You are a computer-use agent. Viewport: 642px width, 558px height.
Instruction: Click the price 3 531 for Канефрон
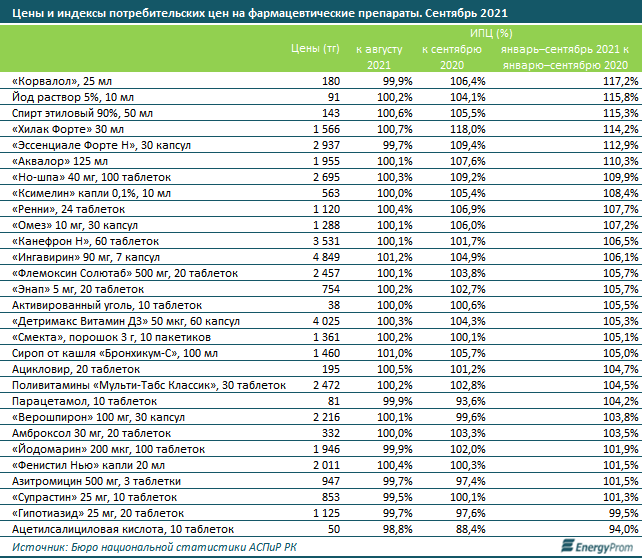[x=327, y=241]
